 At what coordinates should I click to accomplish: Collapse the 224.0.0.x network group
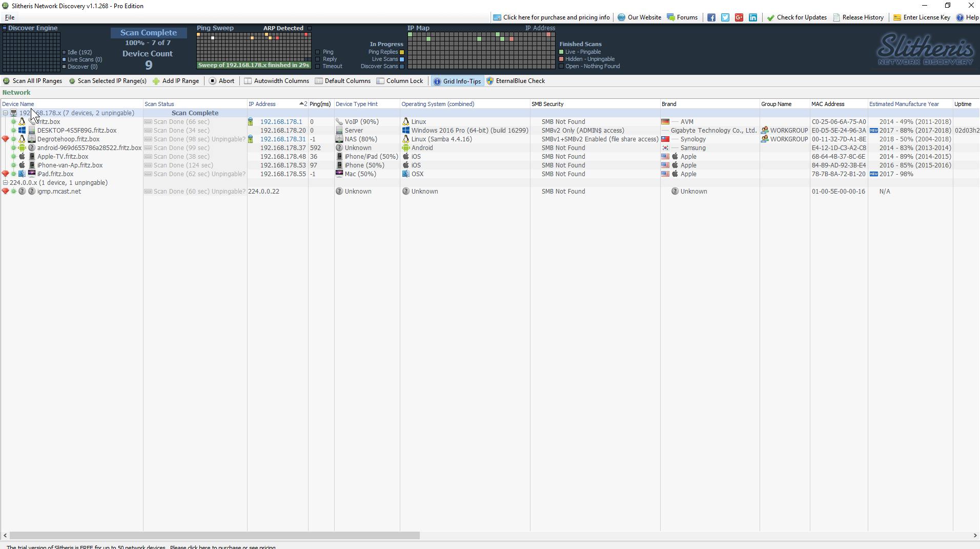point(5,183)
